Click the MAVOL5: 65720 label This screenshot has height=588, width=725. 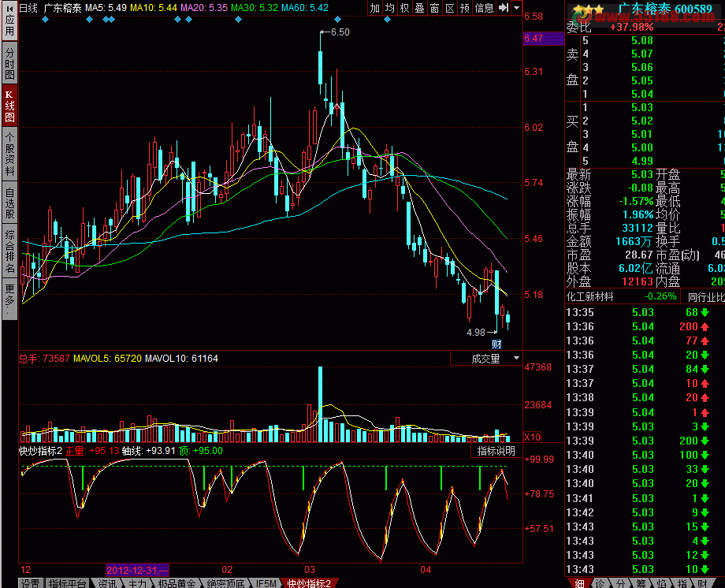(x=107, y=359)
